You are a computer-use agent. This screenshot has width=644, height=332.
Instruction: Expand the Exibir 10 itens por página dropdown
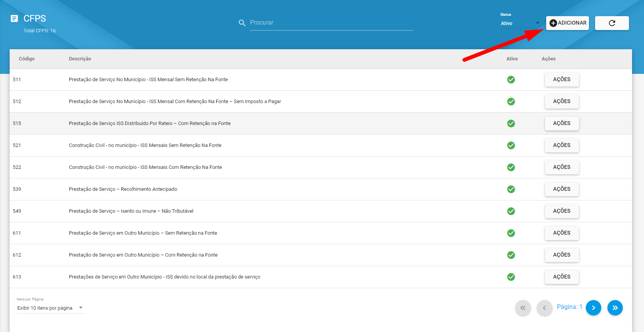(50, 308)
